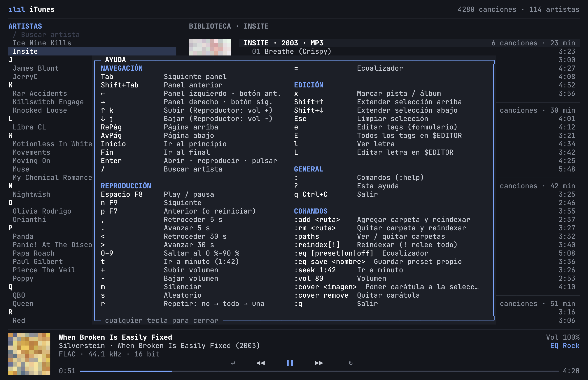The width and height of the screenshot is (588, 380).
Task: Open the EQ Rock equalizer indicator
Action: click(565, 346)
